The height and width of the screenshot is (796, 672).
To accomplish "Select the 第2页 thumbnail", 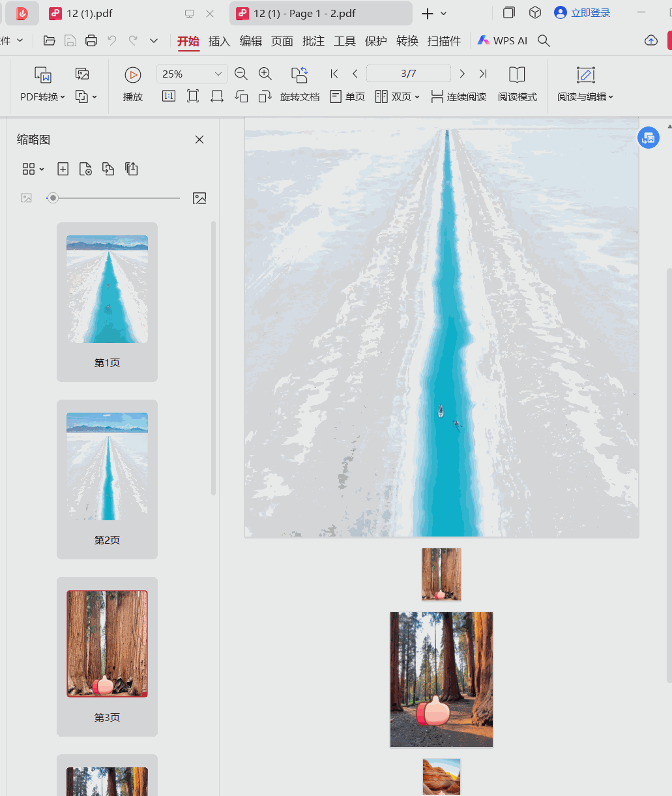I will pyautogui.click(x=107, y=479).
